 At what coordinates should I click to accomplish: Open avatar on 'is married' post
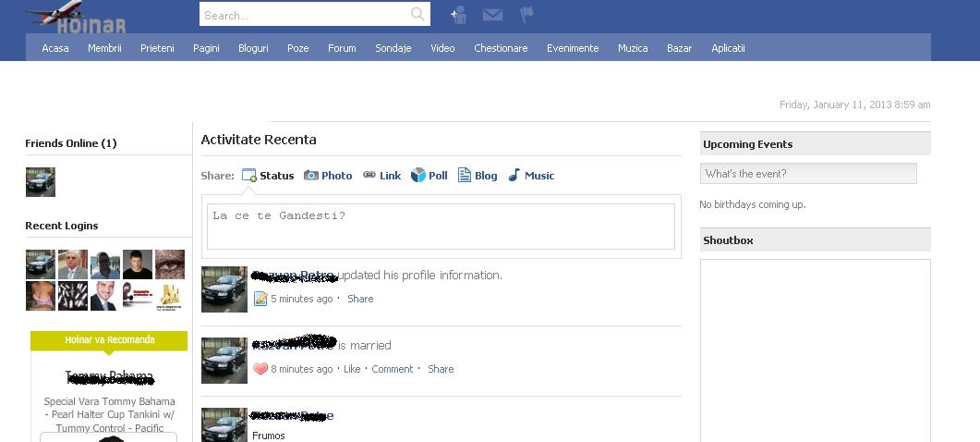point(224,361)
